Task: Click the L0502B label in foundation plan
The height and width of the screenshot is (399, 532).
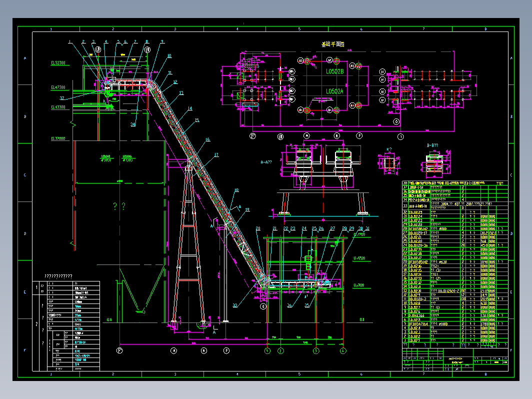Action: (x=334, y=71)
